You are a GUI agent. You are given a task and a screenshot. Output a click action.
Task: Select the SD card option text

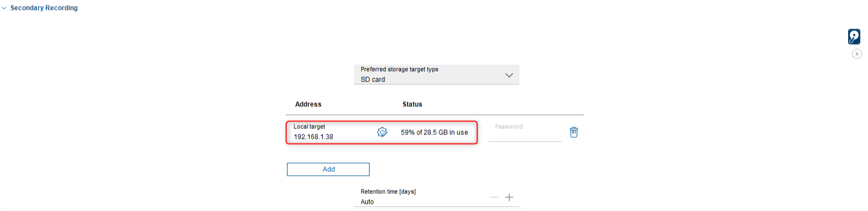coord(373,79)
